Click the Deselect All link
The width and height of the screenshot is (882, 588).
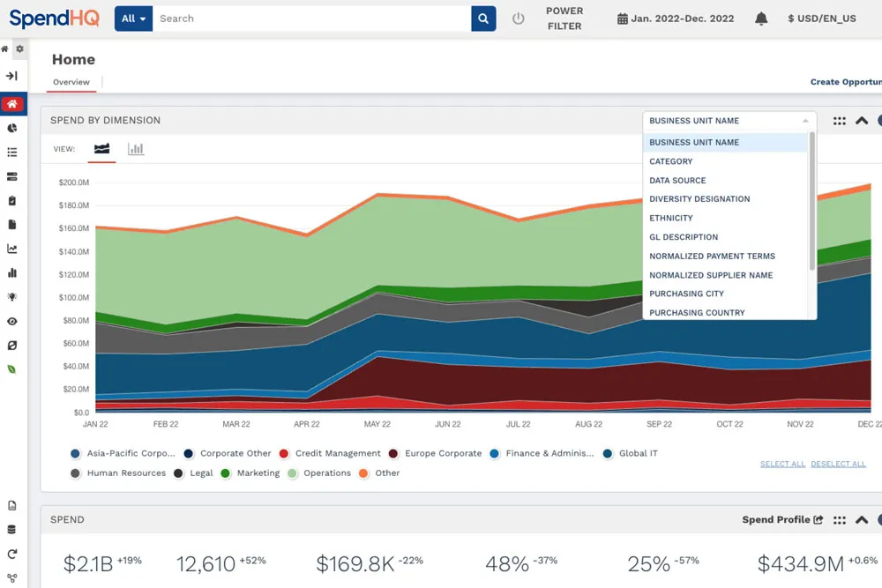838,465
